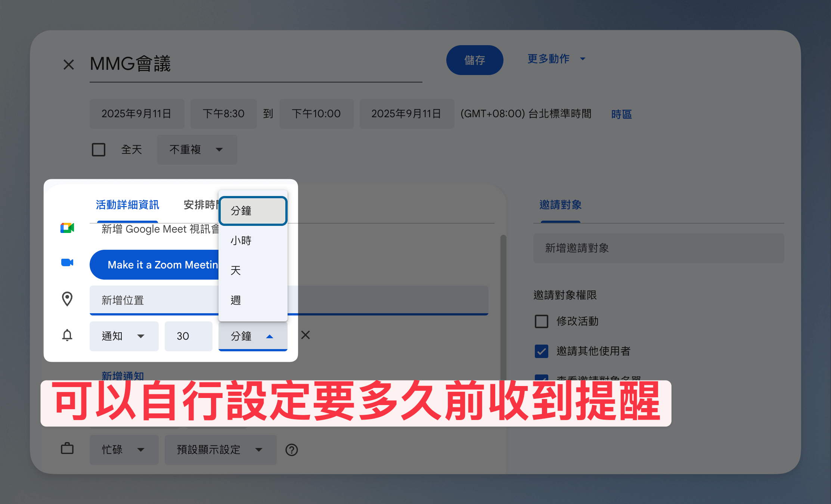This screenshot has width=831, height=504.
Task: Click the X icon beside the event title
Action: [69, 65]
